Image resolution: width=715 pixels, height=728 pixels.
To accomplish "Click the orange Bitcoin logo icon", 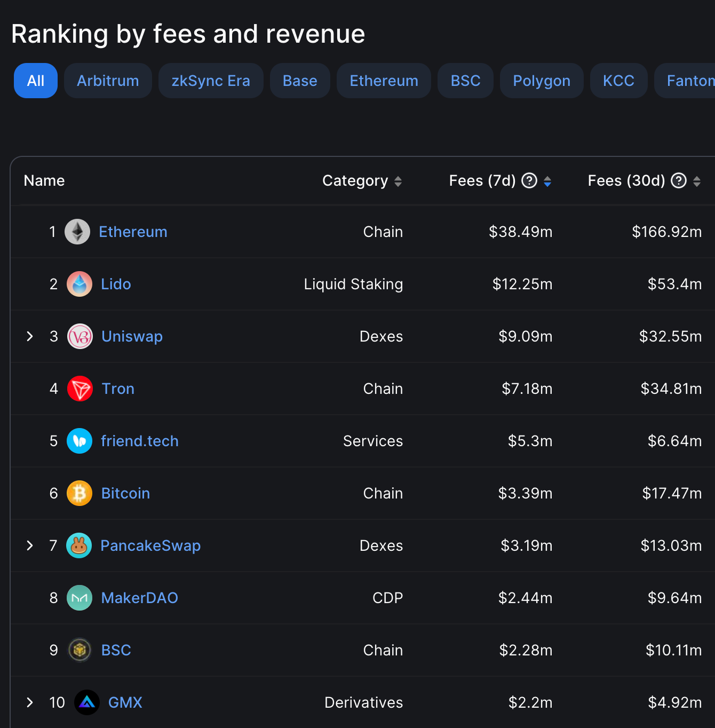I will [x=80, y=493].
